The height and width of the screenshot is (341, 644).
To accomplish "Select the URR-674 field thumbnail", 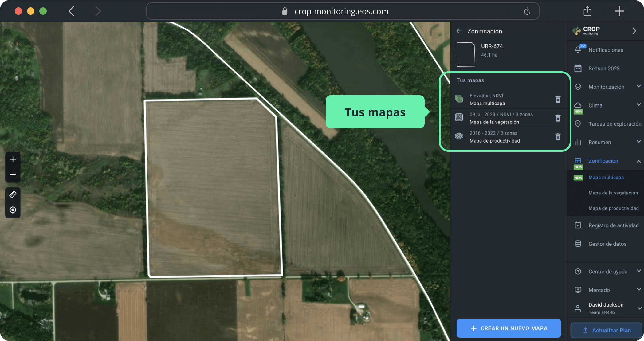I will click(x=466, y=54).
